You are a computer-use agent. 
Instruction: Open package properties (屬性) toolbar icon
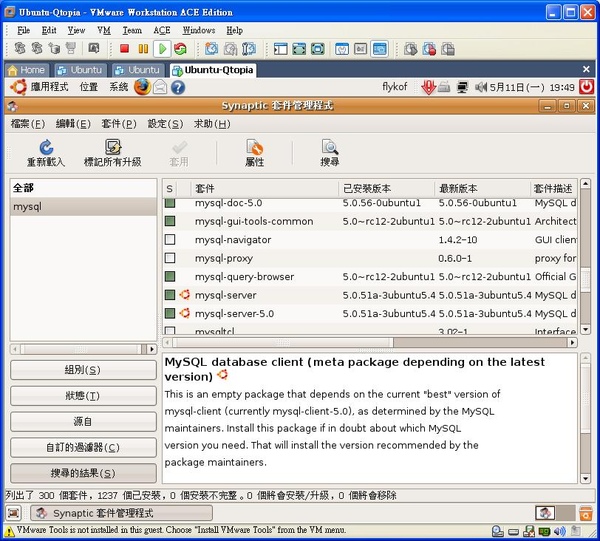pos(254,147)
